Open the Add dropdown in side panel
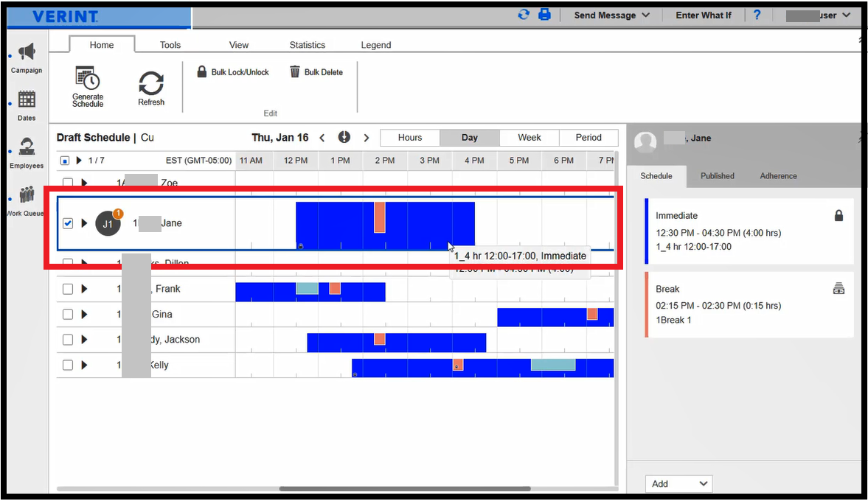This screenshot has height=501, width=868. point(678,484)
